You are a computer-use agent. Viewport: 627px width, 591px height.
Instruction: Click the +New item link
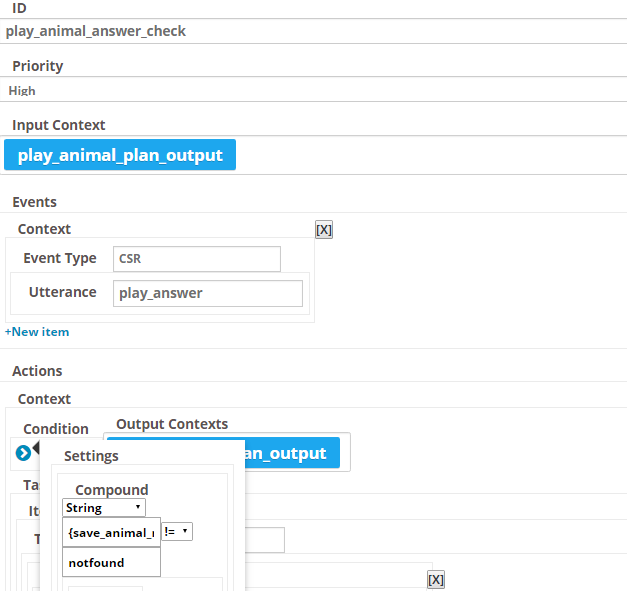click(37, 332)
